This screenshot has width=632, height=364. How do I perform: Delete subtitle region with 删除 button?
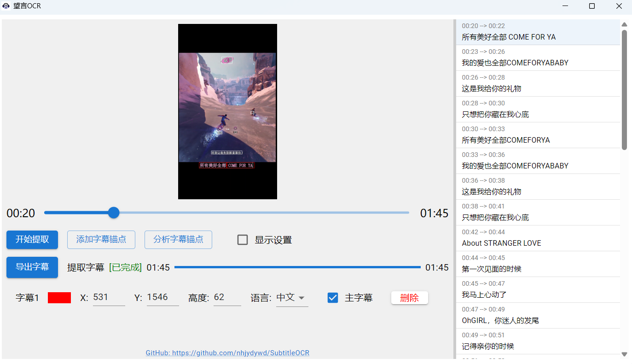click(410, 298)
